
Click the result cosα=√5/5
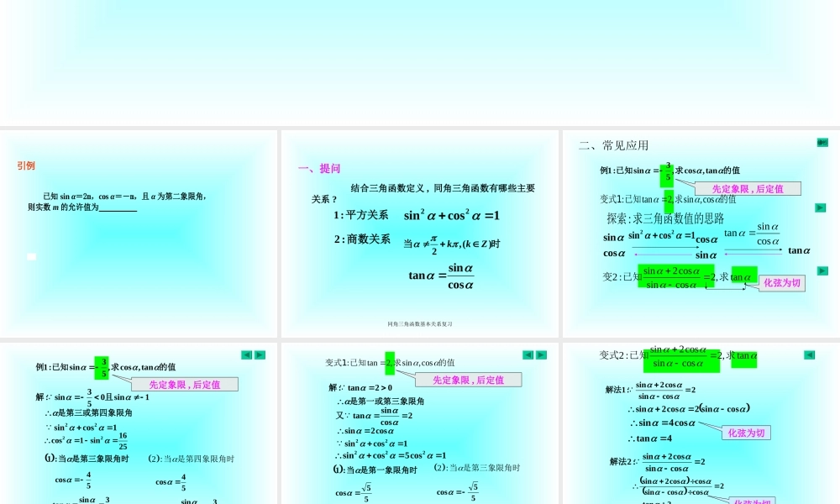click(x=354, y=492)
